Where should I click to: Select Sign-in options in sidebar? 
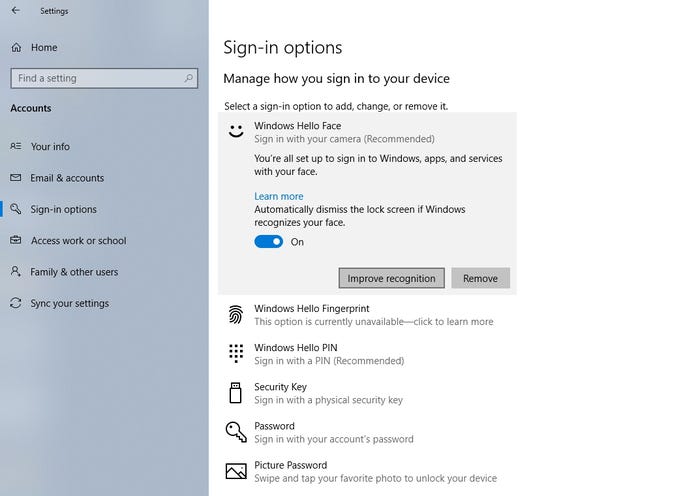point(104,209)
